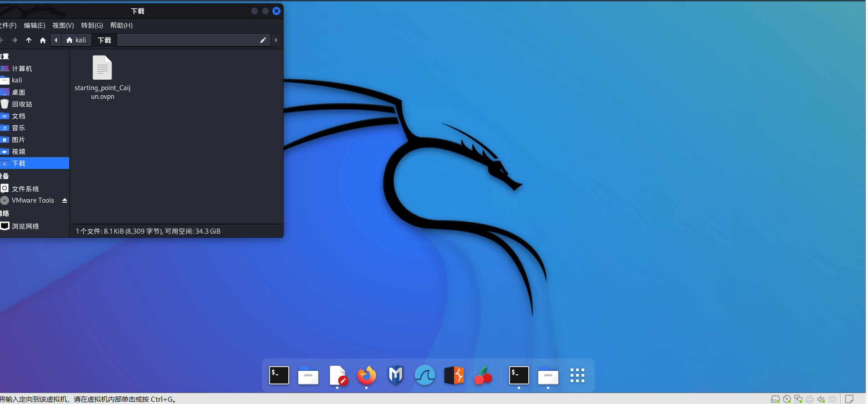868x404 pixels.
Task: Click the VM camera status icon
Action: 832,399
